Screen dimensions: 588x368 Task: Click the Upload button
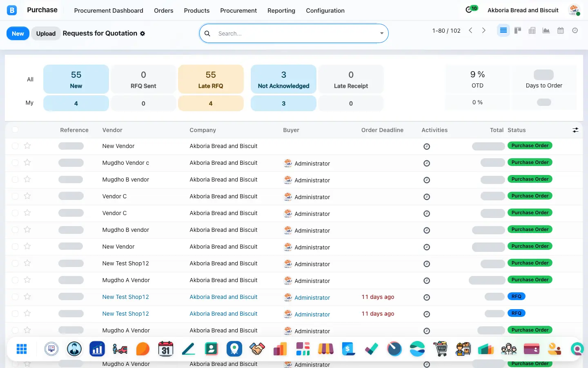[x=46, y=34]
